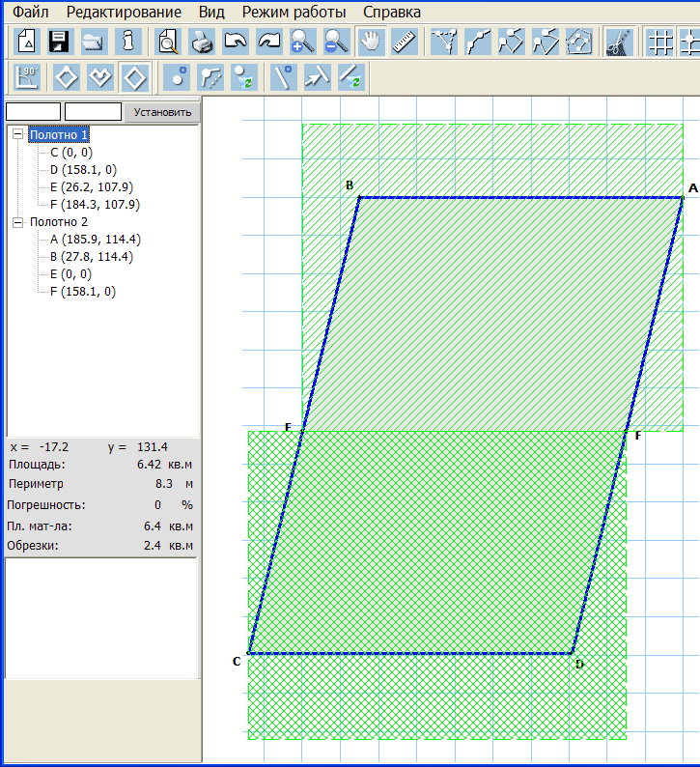
Task: Open the Файл menu
Action: pos(30,12)
